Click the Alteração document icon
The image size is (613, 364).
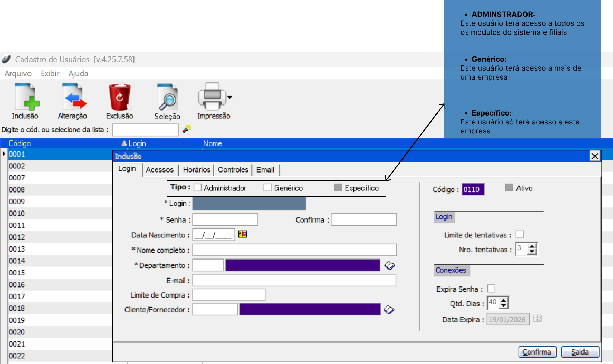(x=74, y=97)
